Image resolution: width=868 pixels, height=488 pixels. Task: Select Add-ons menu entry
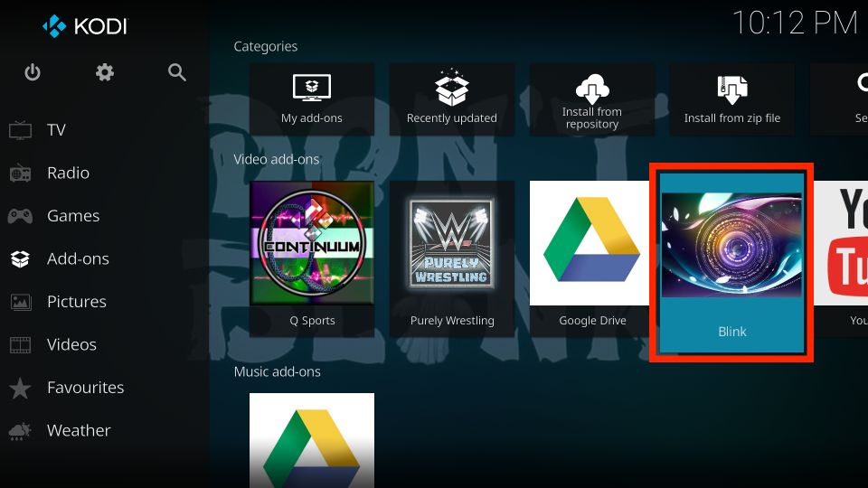(x=78, y=259)
